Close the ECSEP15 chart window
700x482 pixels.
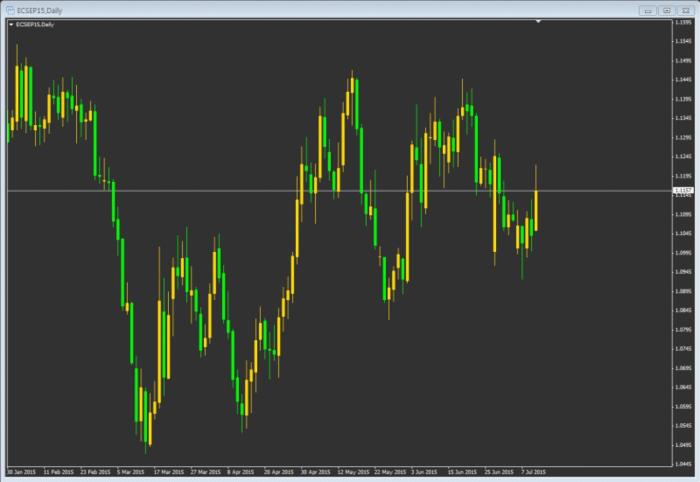pos(685,8)
